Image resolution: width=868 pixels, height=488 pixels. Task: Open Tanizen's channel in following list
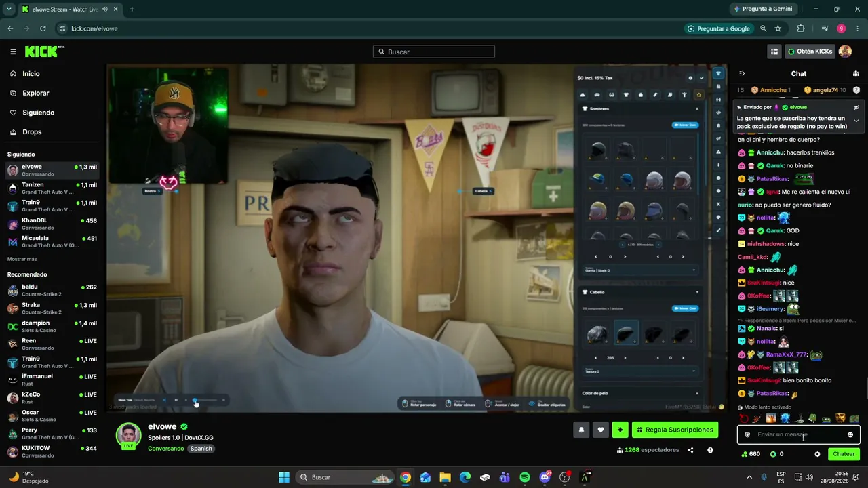pos(53,188)
